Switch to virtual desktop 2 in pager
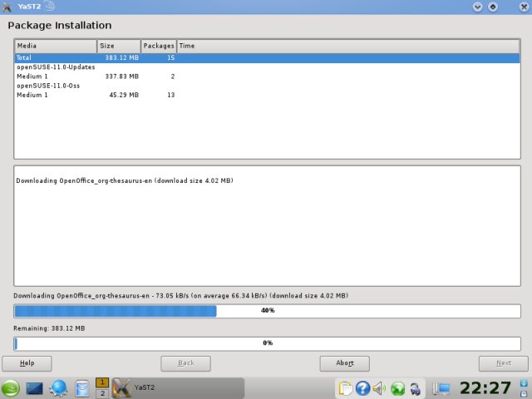 click(x=102, y=393)
